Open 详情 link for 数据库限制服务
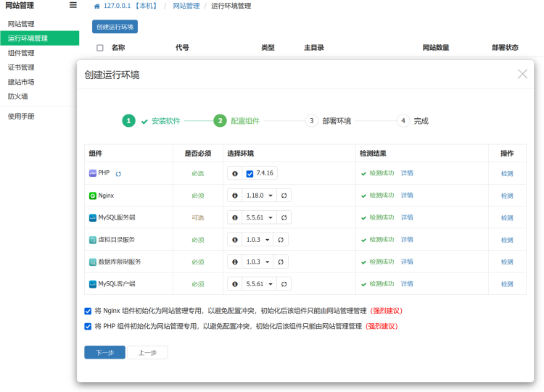544x392 pixels. tap(407, 262)
